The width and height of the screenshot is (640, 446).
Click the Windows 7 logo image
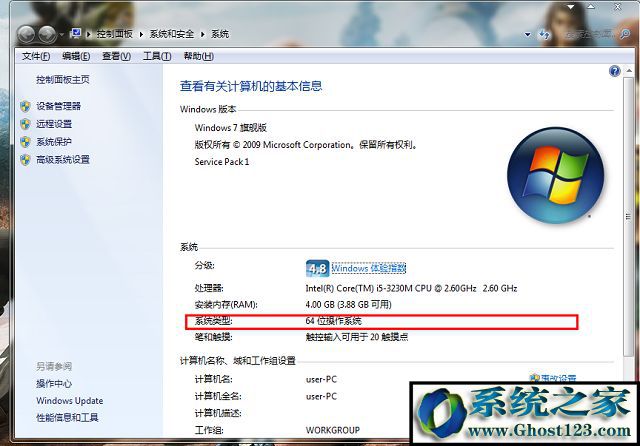pos(556,175)
